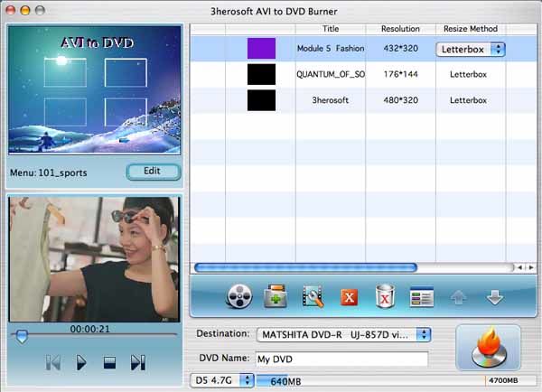The image size is (542, 392).
Task: Skip to previous with rewind button
Action: coord(53,362)
